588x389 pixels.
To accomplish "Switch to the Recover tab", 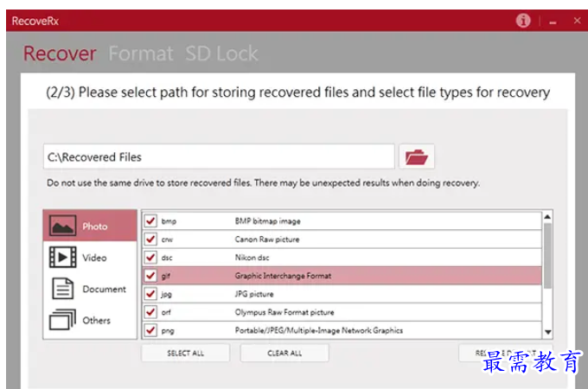I will [60, 54].
